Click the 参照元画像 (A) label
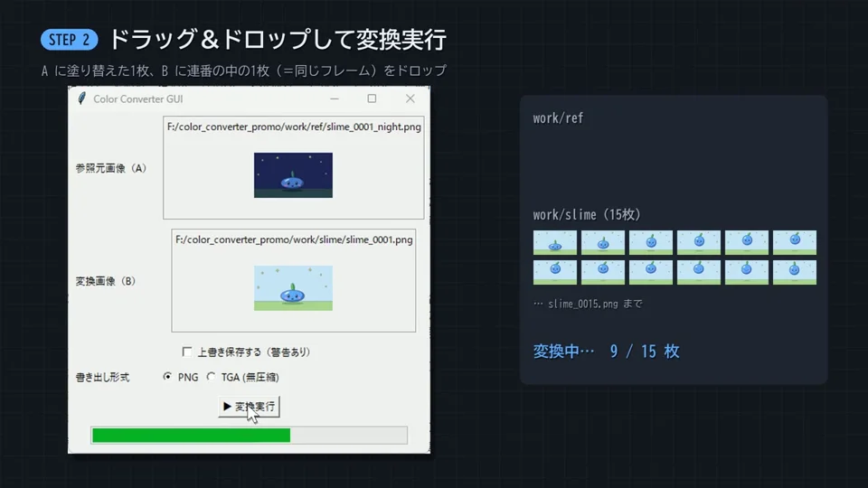 click(110, 168)
